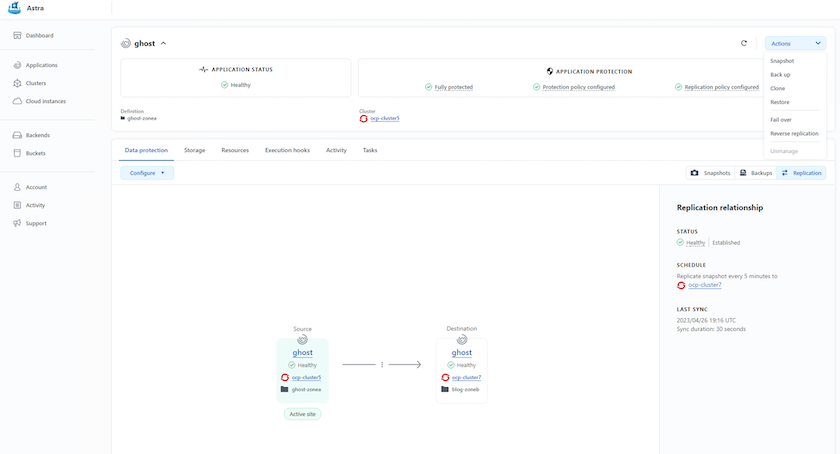Switch to the Activity tab

point(336,150)
